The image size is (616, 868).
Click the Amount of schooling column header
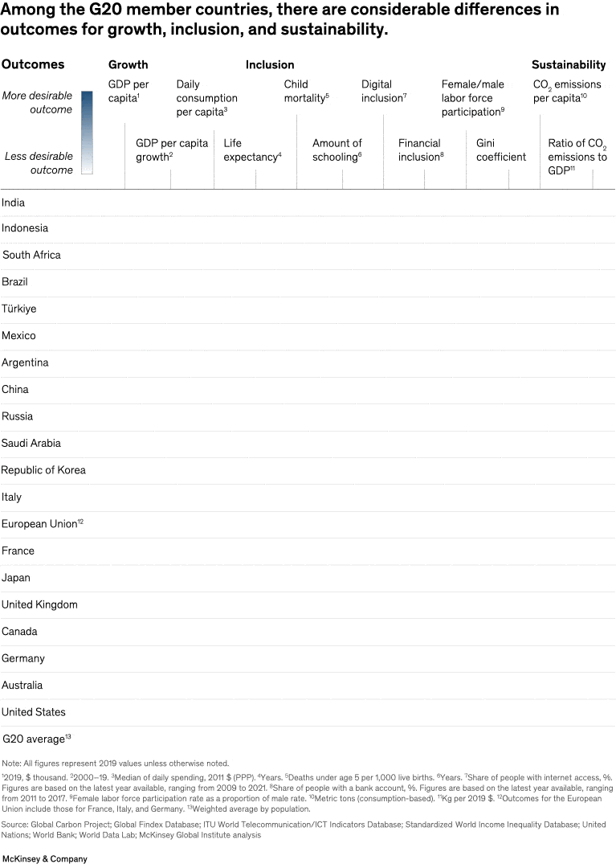(337, 150)
